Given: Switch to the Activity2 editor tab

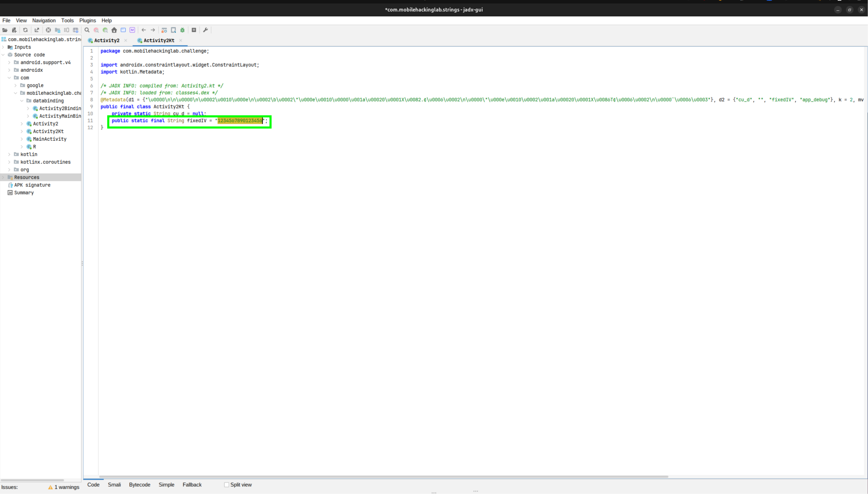Looking at the screenshot, I should [x=107, y=40].
